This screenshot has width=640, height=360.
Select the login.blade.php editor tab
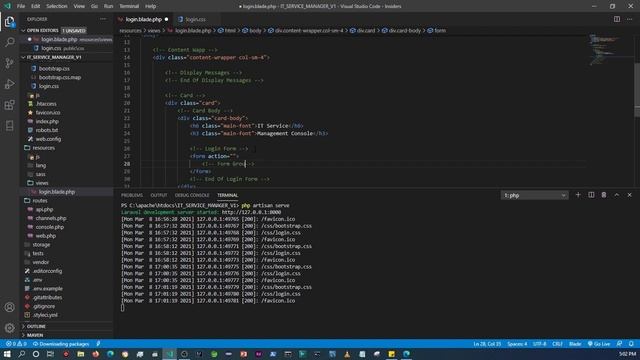pyautogui.click(x=143, y=19)
